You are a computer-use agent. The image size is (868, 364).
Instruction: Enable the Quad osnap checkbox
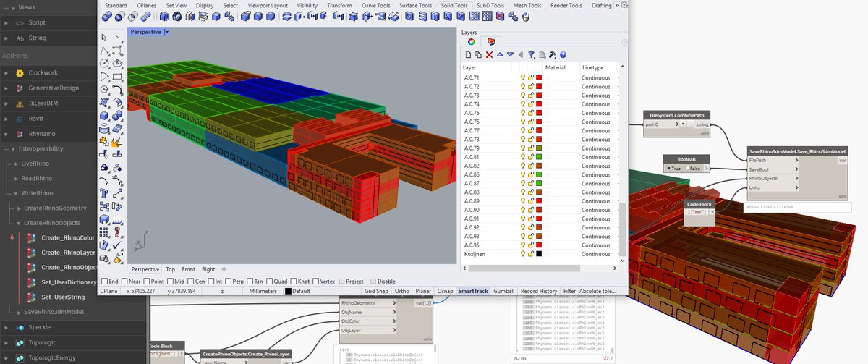click(270, 281)
